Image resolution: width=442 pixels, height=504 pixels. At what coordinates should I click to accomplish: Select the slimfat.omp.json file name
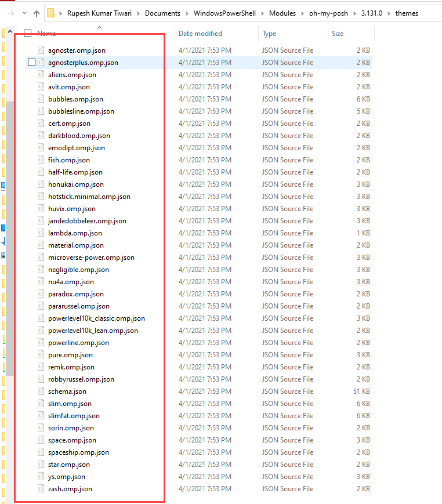pyautogui.click(x=74, y=416)
